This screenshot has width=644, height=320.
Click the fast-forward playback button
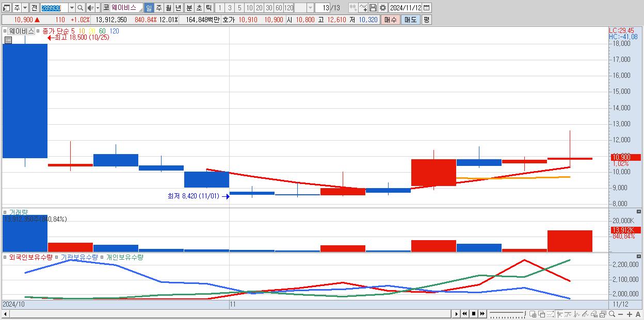click(x=482, y=314)
